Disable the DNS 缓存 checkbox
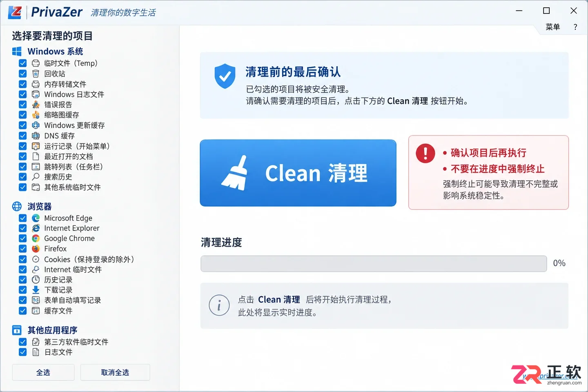Viewport: 588px width, 392px height. (23, 136)
